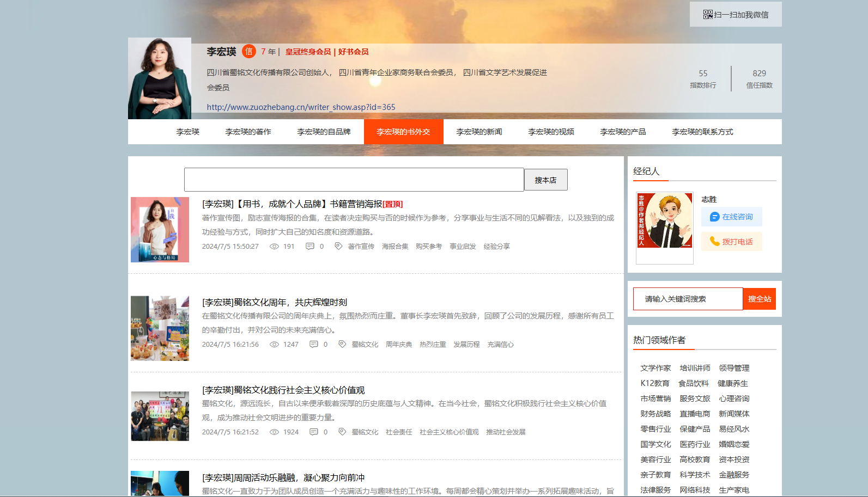The height and width of the screenshot is (497, 868).
Task: Click the online consultation chat icon
Action: [714, 217]
